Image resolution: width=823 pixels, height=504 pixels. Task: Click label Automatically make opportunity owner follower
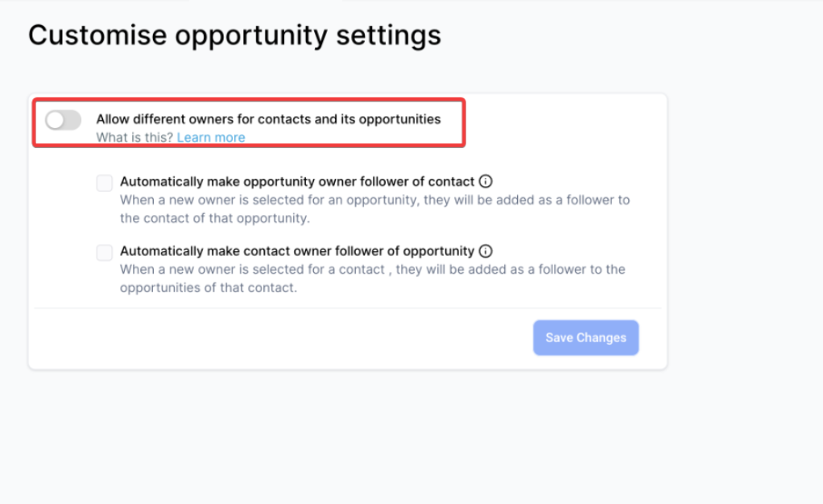click(297, 182)
